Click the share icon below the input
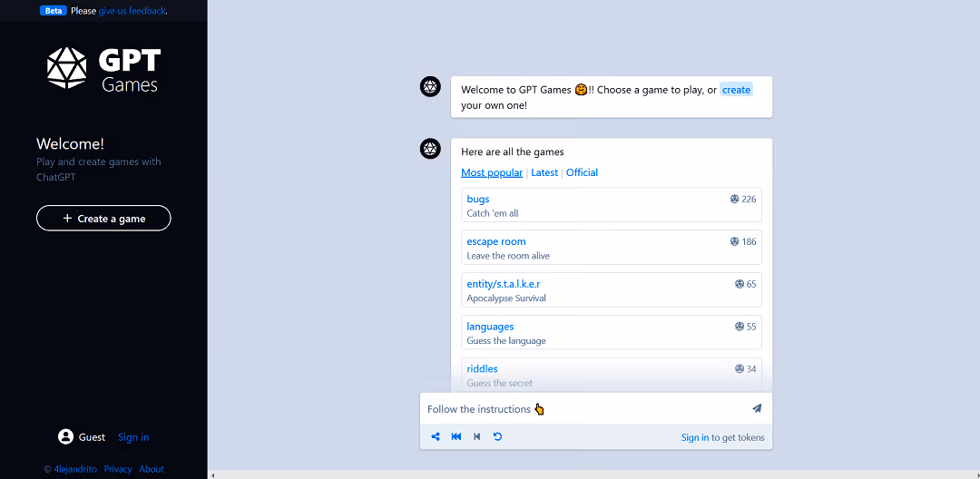 point(436,436)
